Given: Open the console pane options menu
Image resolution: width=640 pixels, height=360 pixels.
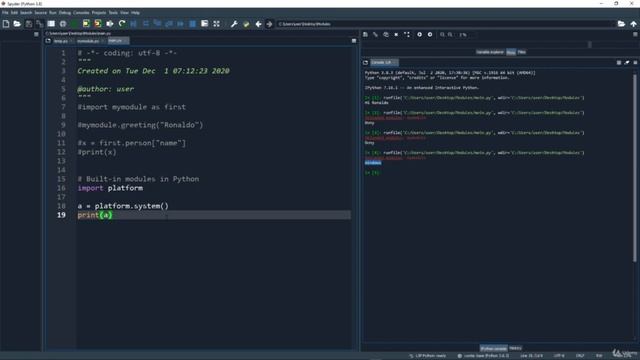Looking at the screenshot, I should 635,62.
